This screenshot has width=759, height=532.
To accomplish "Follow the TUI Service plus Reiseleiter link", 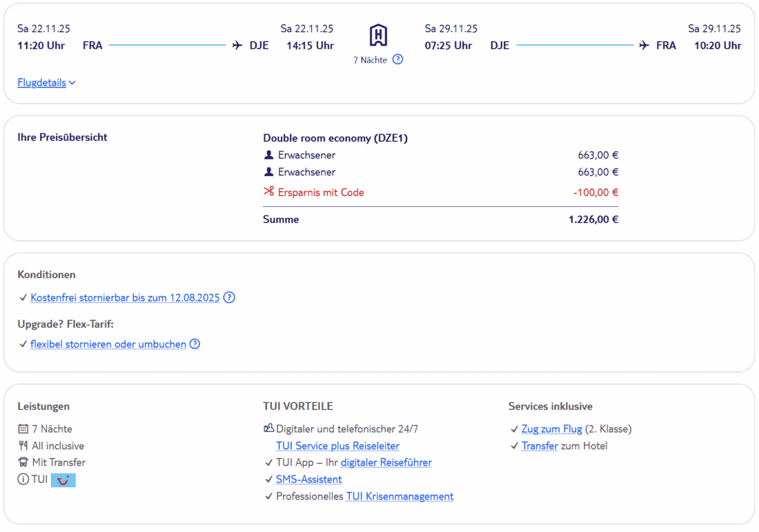I will click(337, 446).
